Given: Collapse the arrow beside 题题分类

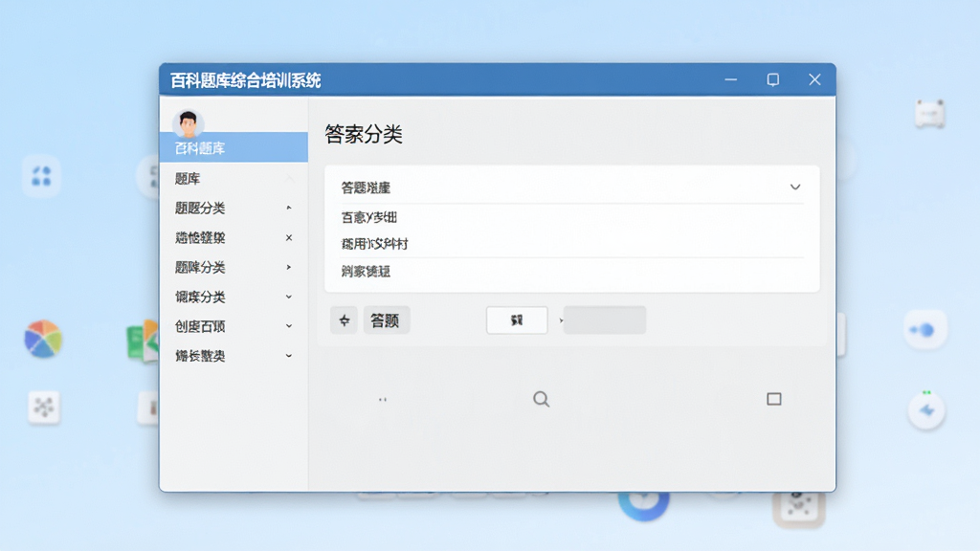Looking at the screenshot, I should coord(289,208).
